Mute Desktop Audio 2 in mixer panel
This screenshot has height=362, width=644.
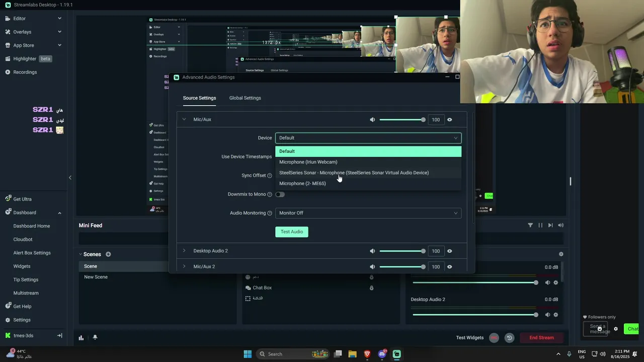547,315
